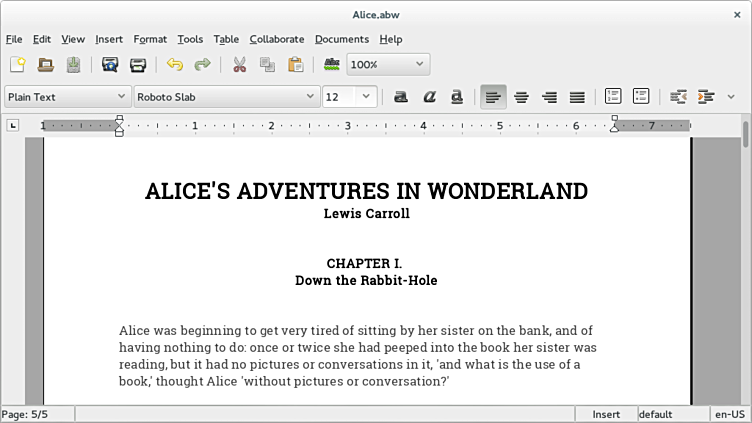The height and width of the screenshot is (423, 752).
Task: Expand the Roboto Slab font dropdown
Action: (310, 97)
